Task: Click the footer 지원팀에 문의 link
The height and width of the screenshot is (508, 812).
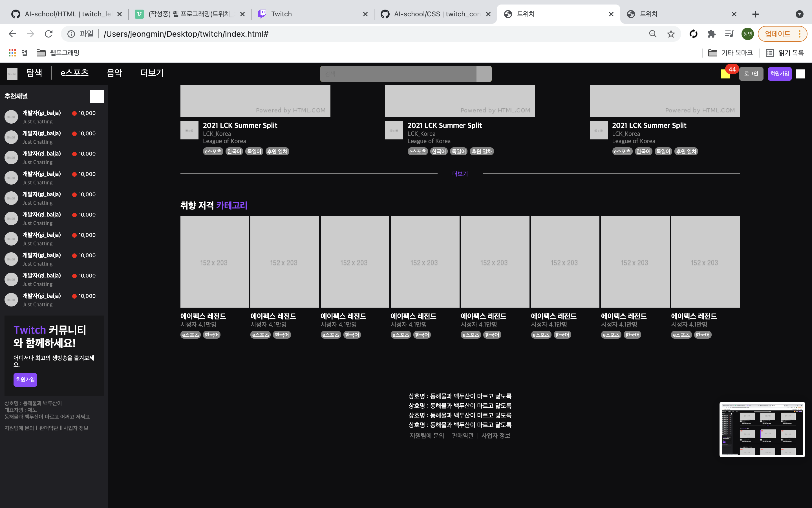Action: point(427,436)
